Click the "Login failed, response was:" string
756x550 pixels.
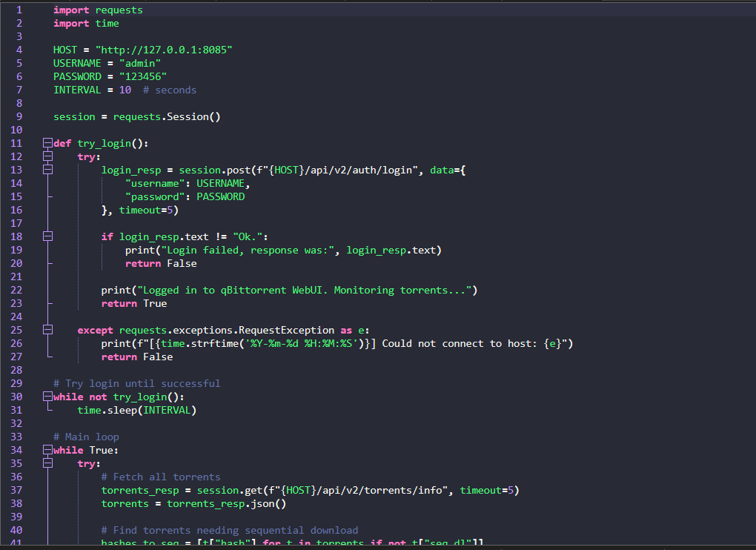pyautogui.click(x=248, y=251)
